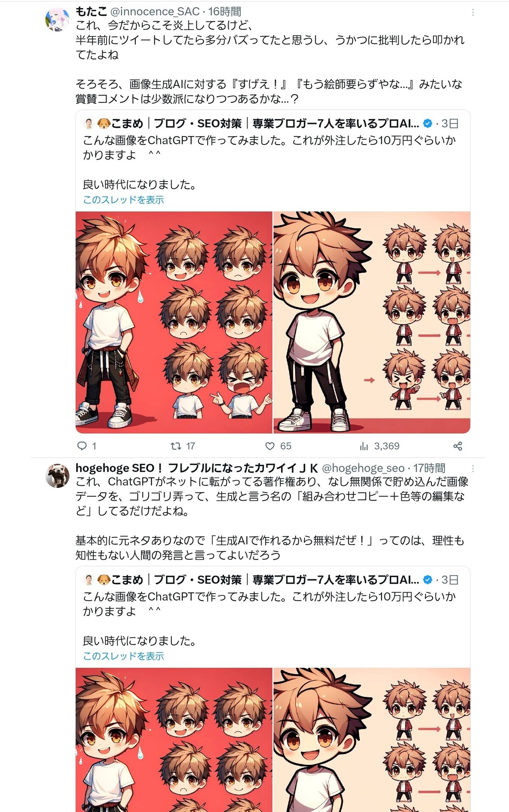
Task: Click こまめ's quoted tweet text in first post
Action: click(269, 162)
